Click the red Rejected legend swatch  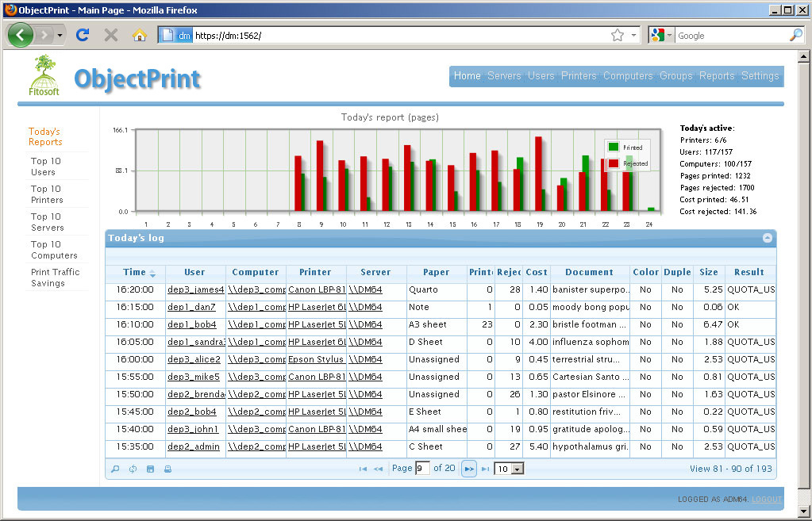coord(613,163)
